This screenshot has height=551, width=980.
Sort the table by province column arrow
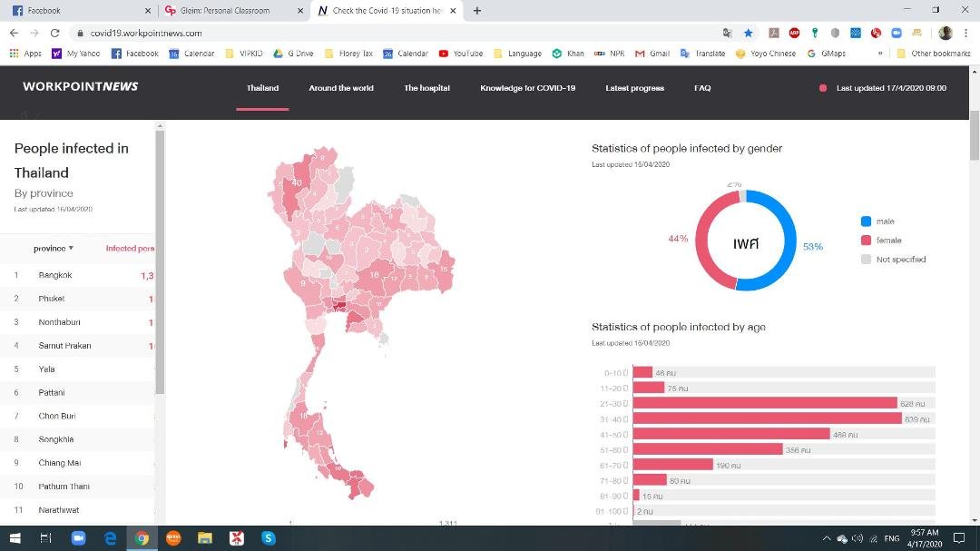point(71,249)
